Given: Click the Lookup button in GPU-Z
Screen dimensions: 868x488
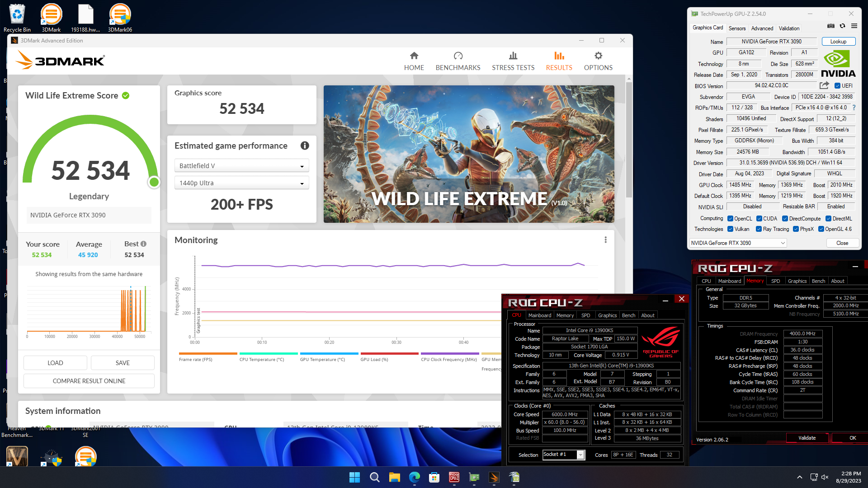Looking at the screenshot, I should (x=838, y=42).
